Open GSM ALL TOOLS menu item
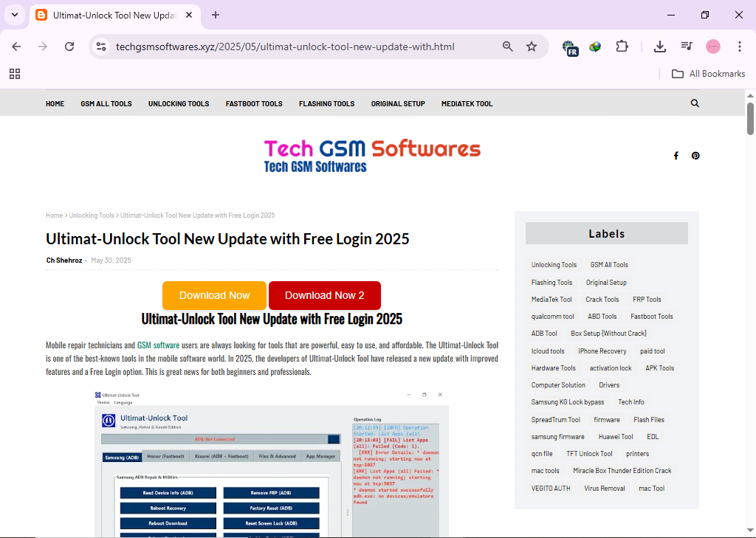 click(106, 103)
